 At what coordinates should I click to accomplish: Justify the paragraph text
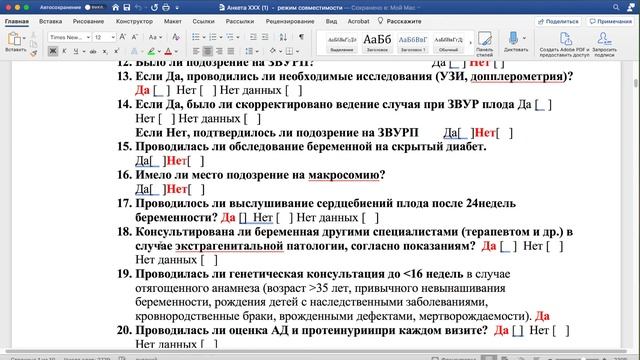(231, 51)
